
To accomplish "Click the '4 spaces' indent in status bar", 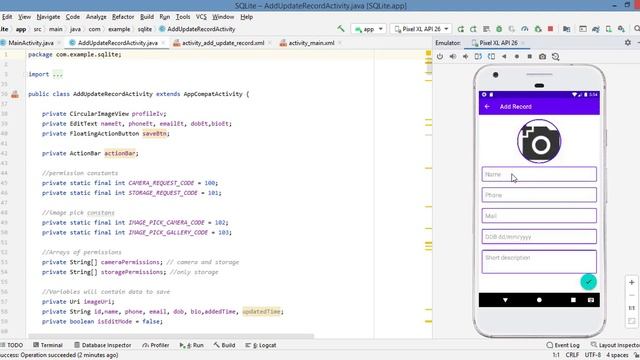I will (617, 355).
